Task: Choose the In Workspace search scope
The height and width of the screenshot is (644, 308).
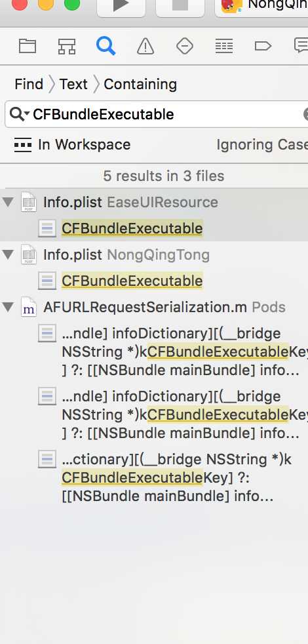Action: click(72, 144)
